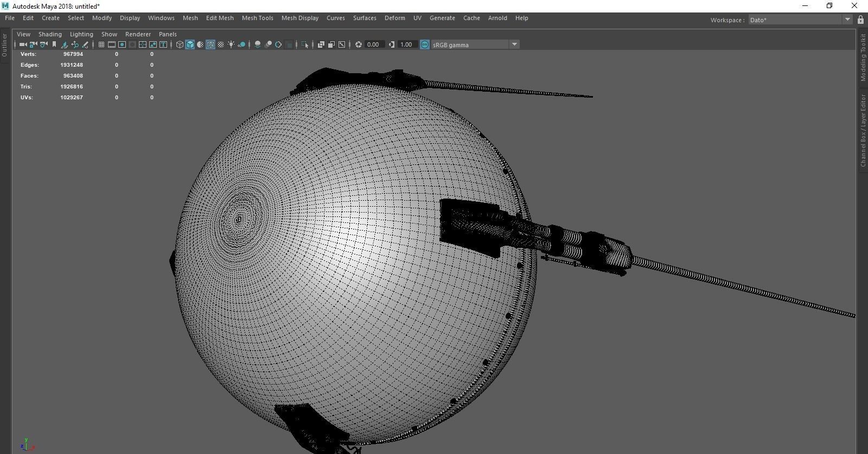Toggle 2D Pan/Zoom icon
Screen dimensions: 868x454
[75, 44]
